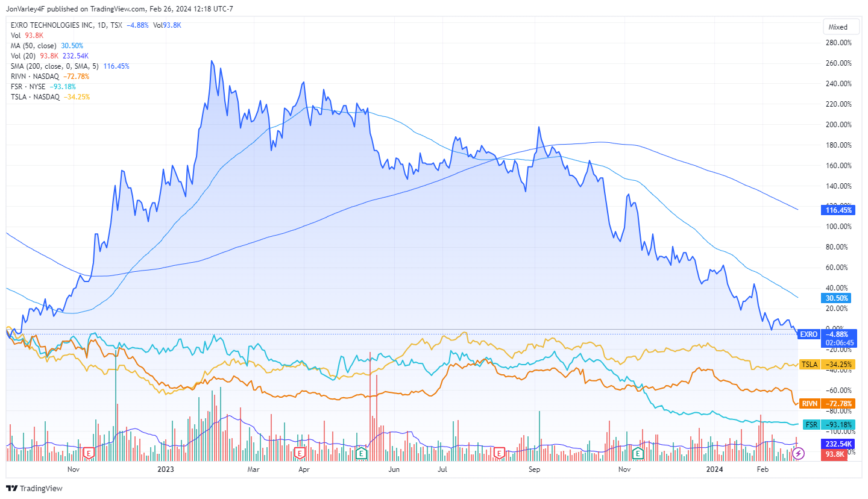This screenshot has height=499, width=868.
Task: Click the Apr time axis label
Action: [304, 469]
